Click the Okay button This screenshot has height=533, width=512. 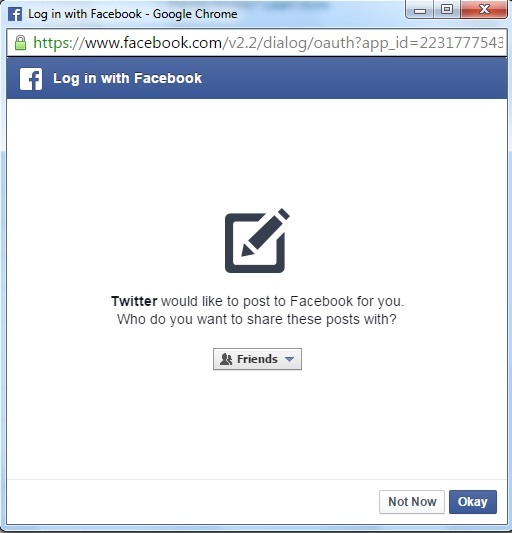pyautogui.click(x=473, y=502)
